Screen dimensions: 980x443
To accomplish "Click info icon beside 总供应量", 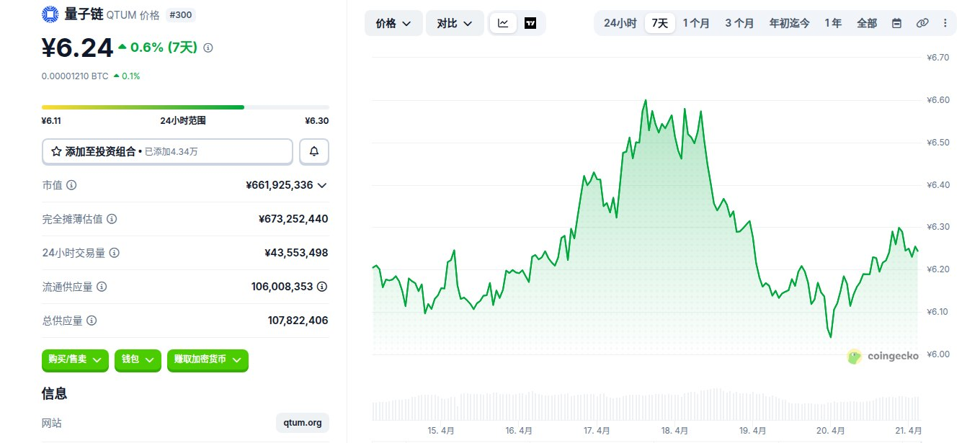I will 92,321.
